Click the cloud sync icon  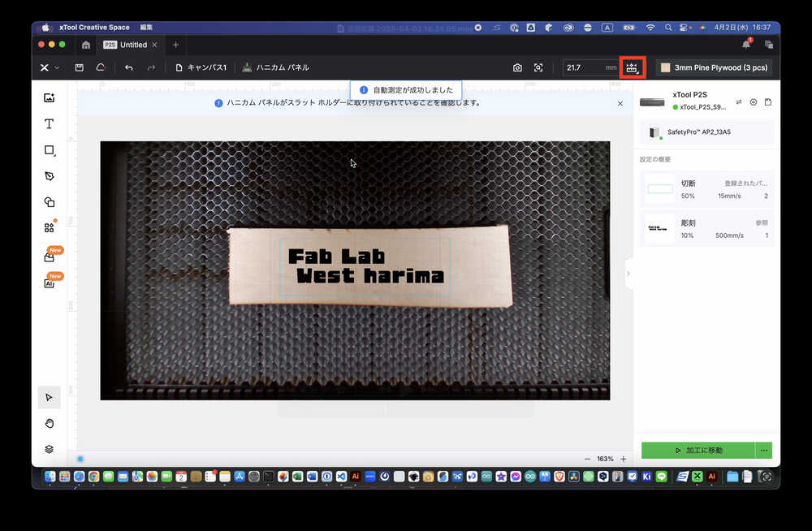pos(101,67)
